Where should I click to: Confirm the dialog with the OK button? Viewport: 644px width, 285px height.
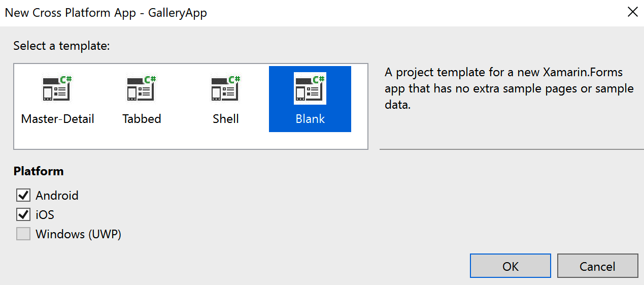tap(511, 266)
